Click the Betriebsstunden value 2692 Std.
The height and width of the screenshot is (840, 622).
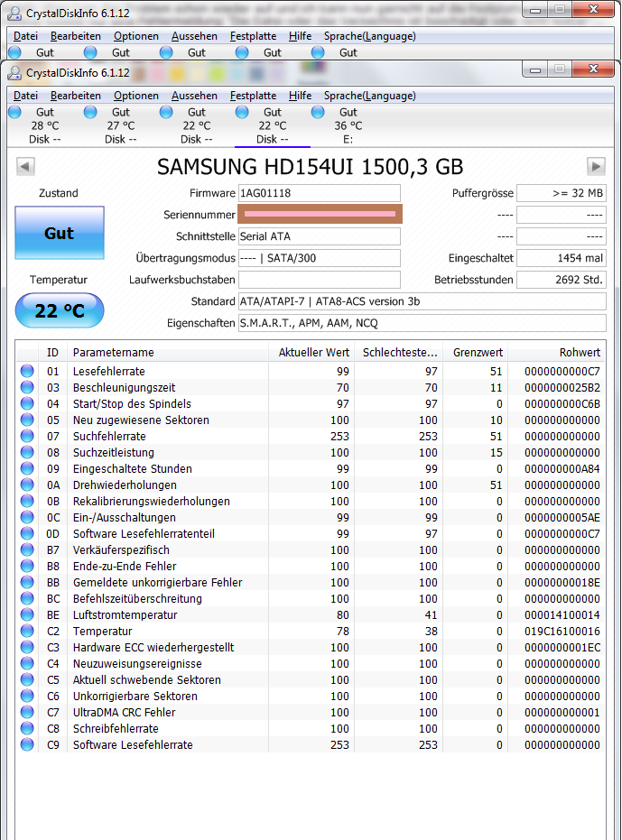(562, 280)
